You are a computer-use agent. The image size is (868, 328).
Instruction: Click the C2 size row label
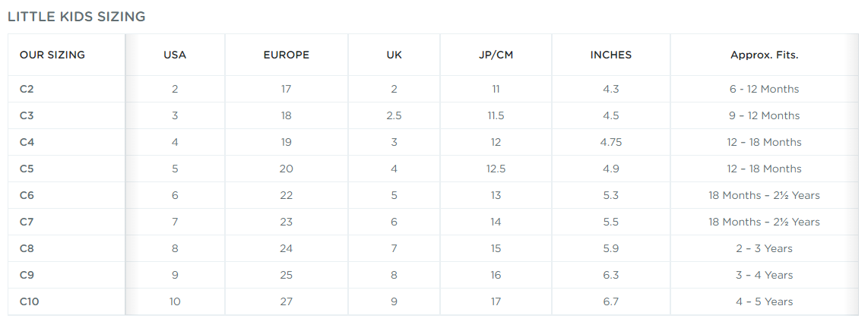27,89
